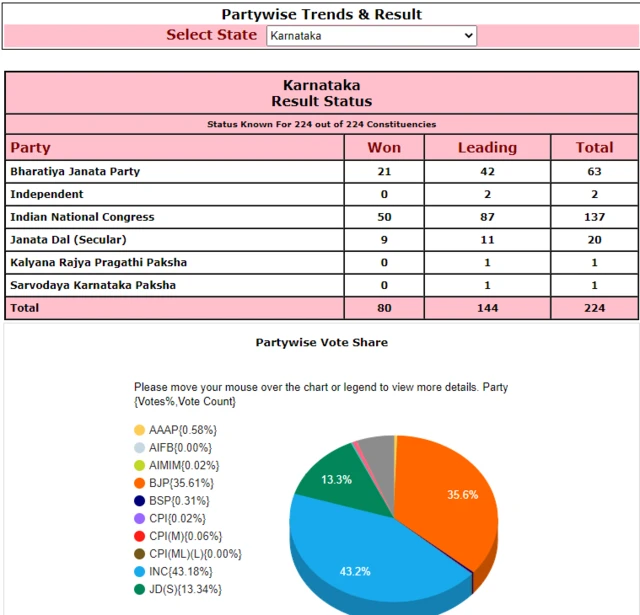Click the gray pie chart slice
Viewport: 640px width, 615px height.
[377, 453]
